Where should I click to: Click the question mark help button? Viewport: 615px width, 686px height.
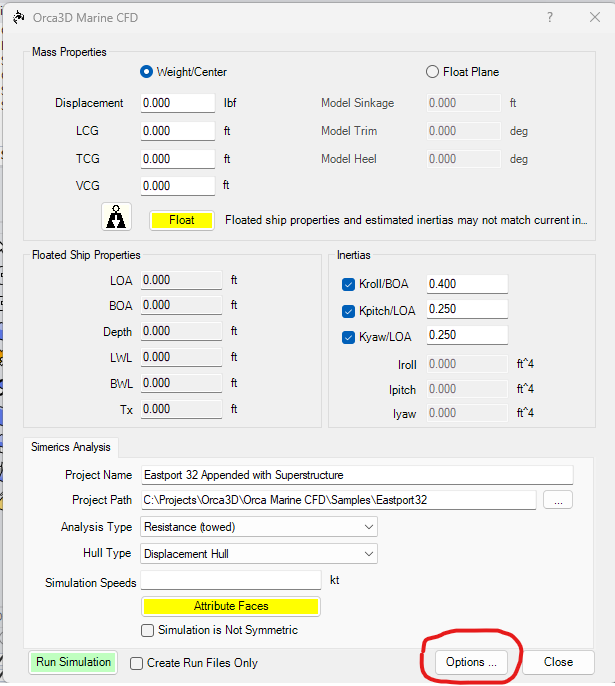550,18
